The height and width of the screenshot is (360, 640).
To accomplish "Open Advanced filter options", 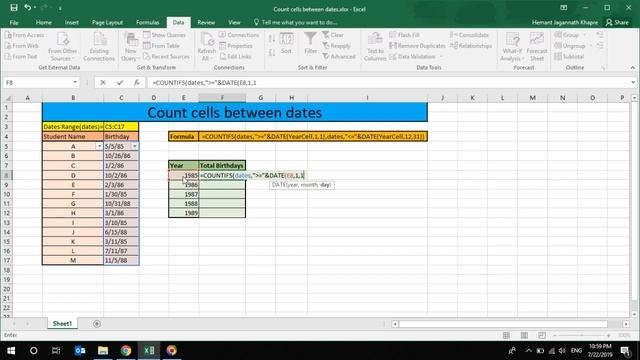I will [x=339, y=56].
